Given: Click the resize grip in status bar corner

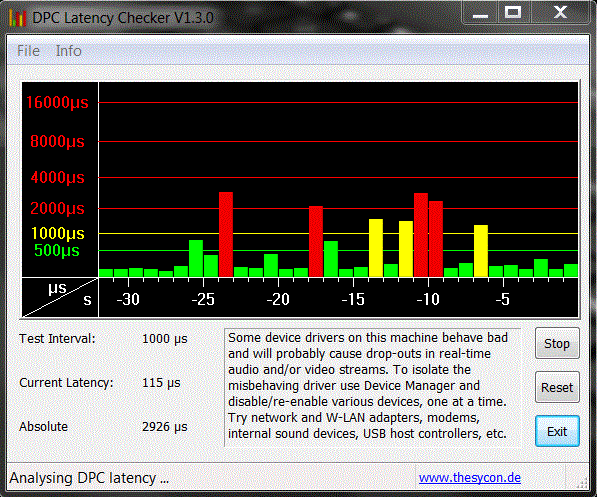Looking at the screenshot, I should click(582, 482).
